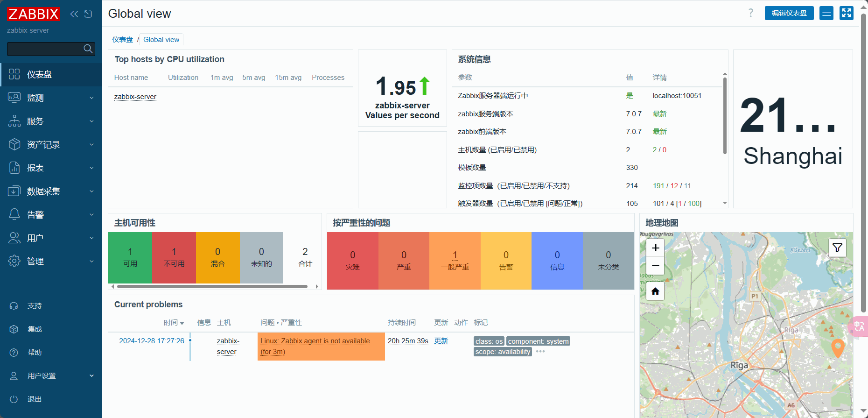
Task: Click the scope: availability tag
Action: [x=503, y=352]
